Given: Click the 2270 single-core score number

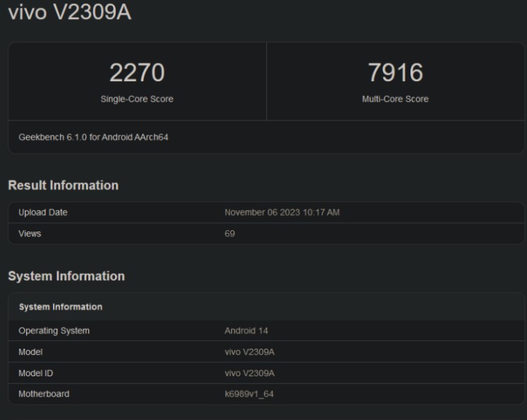Looking at the screenshot, I should (x=137, y=73).
